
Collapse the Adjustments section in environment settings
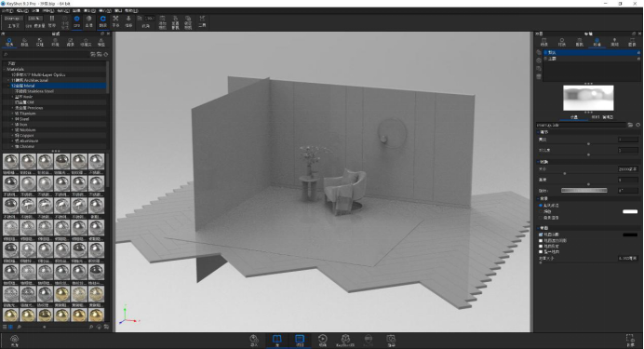[539, 132]
